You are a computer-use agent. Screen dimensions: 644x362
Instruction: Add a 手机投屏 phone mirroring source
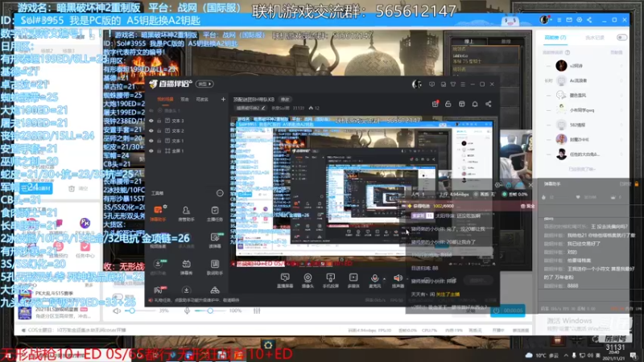[x=330, y=280]
